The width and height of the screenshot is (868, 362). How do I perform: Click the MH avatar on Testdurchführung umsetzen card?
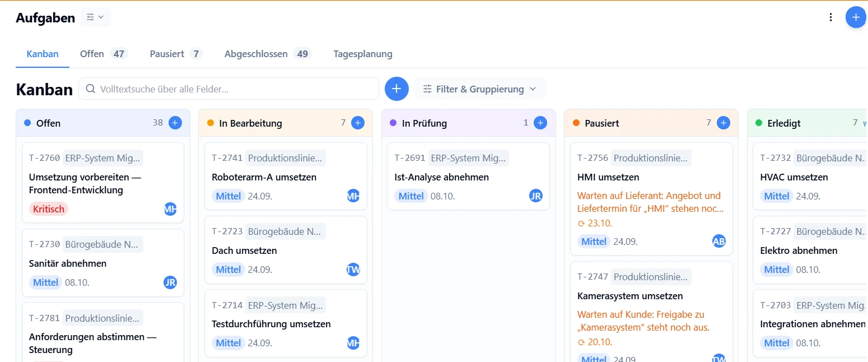(x=353, y=343)
